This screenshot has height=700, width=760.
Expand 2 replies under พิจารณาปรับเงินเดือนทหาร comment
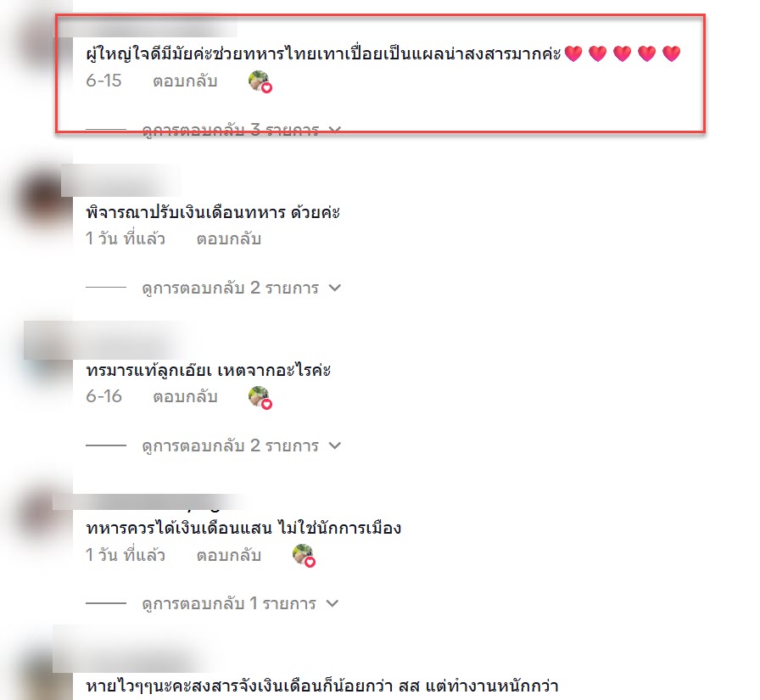[x=242, y=288]
